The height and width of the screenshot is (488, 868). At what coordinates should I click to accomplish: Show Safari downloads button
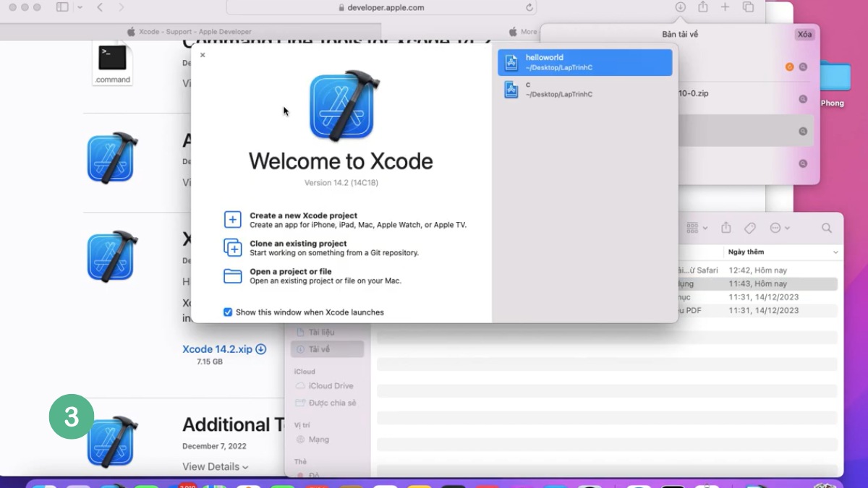[680, 7]
